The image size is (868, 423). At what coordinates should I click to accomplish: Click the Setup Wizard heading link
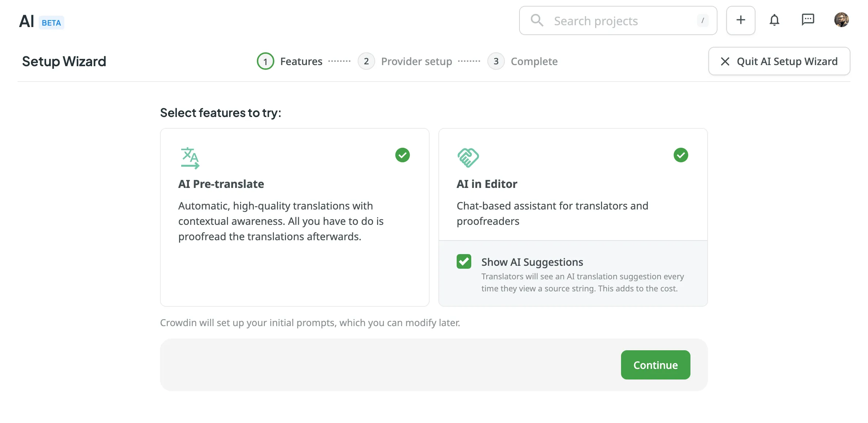click(64, 61)
